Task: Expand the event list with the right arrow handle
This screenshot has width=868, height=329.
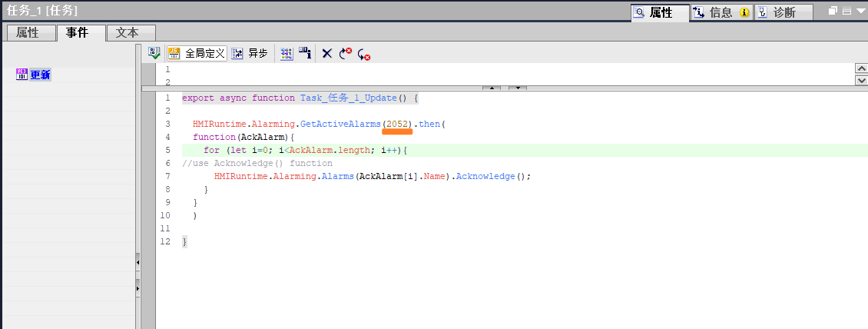Action: (x=137, y=288)
